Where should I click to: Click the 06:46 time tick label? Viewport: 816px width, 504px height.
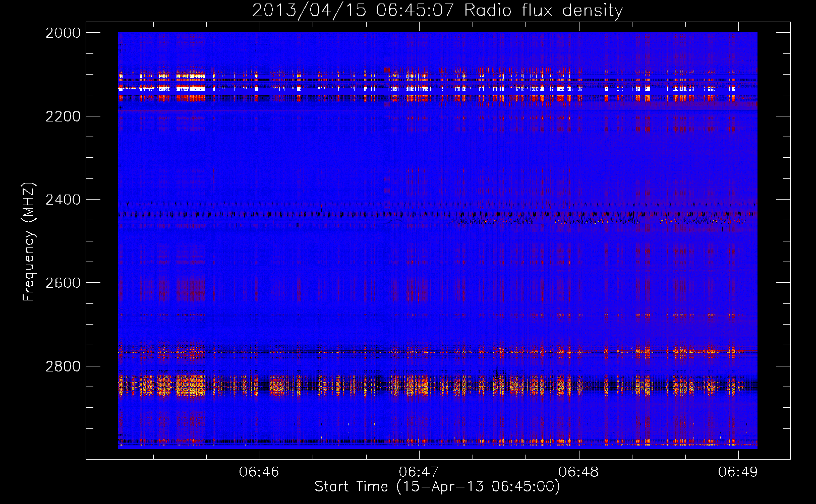point(259,472)
